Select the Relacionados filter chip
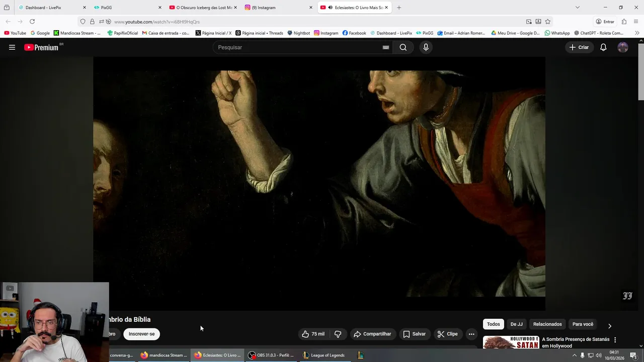644x362 pixels. click(547, 324)
